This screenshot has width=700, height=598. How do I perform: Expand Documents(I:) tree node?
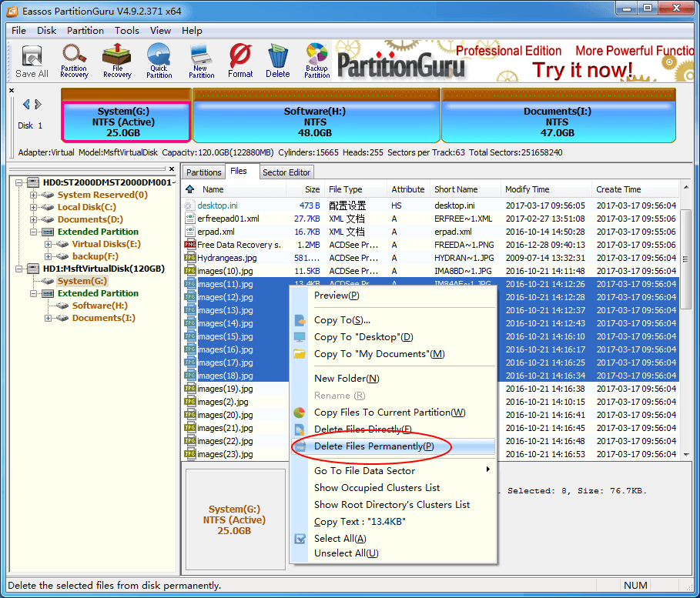pyautogui.click(x=49, y=318)
